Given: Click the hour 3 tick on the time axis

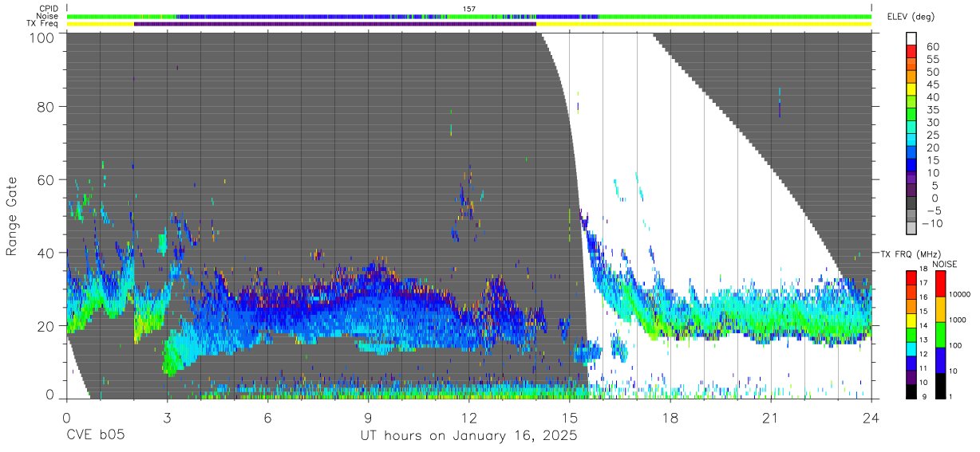Looking at the screenshot, I should (167, 418).
